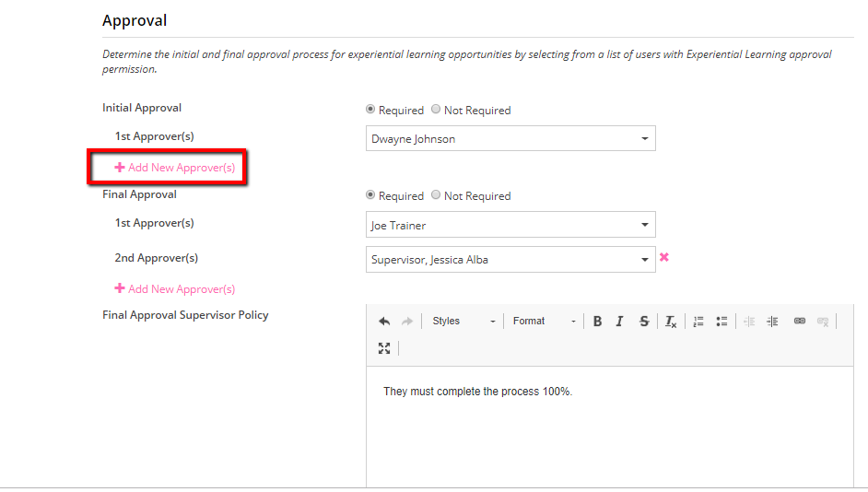Open the Styles dropdown in editor
The image size is (868, 492).
(463, 322)
